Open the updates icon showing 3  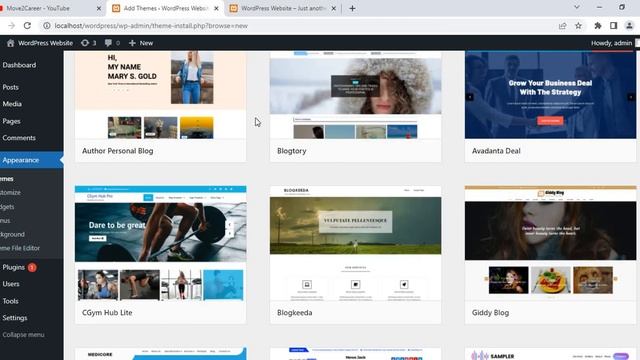[x=88, y=43]
